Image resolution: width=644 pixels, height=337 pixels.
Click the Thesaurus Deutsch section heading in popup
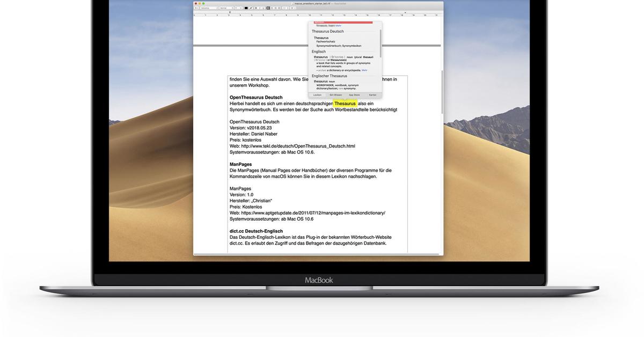click(x=328, y=31)
